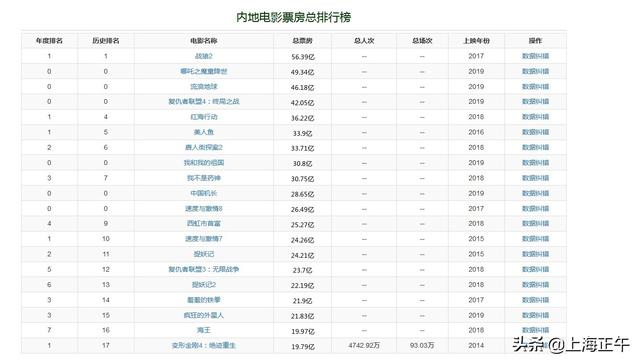The image size is (640, 363).
Task: Click 数据纠错 in the 中国机长 row
Action: 535,193
